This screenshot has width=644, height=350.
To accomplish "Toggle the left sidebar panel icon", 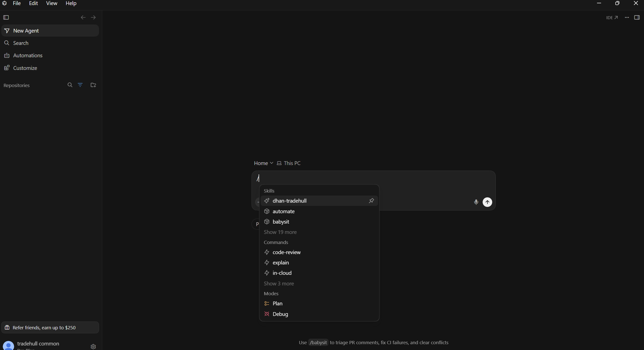I will [6, 17].
